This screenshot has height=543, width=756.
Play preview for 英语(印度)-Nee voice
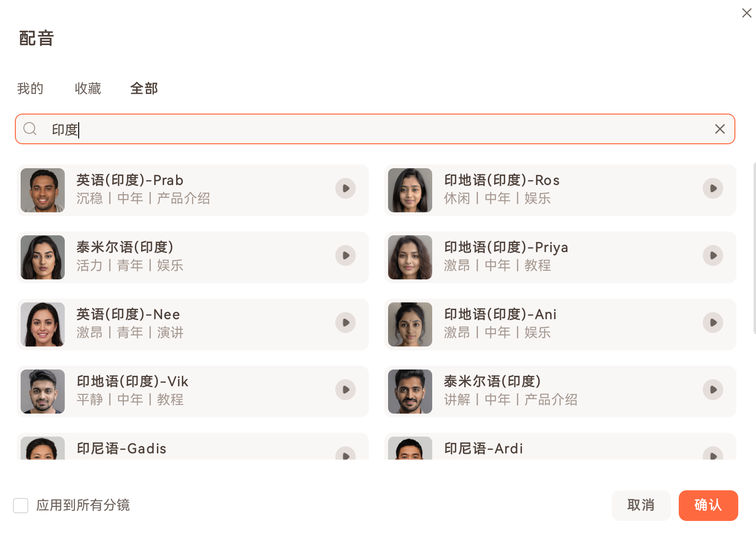tap(345, 323)
